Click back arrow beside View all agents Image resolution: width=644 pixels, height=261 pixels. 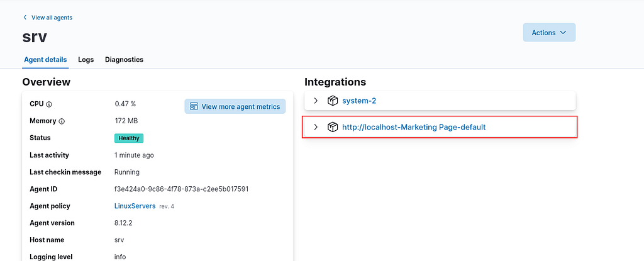click(25, 17)
